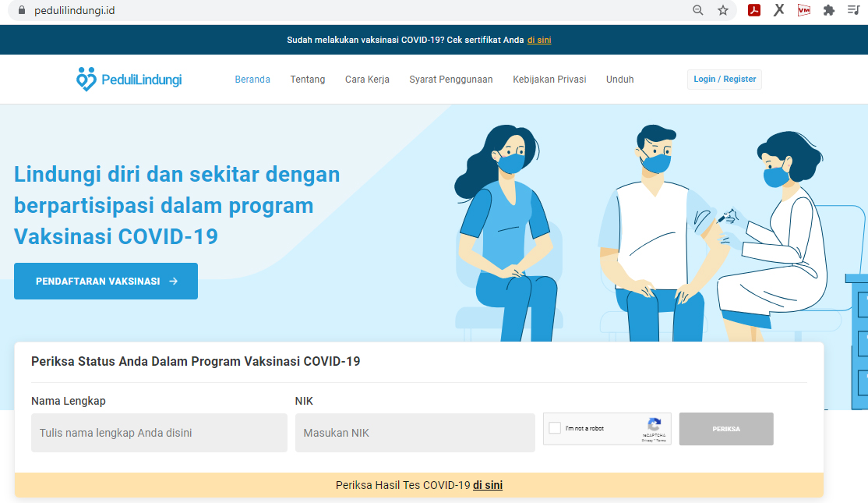Click the 'Periksa Status Anda Dalam Program' heading
This screenshot has height=503, width=868.
coord(196,362)
